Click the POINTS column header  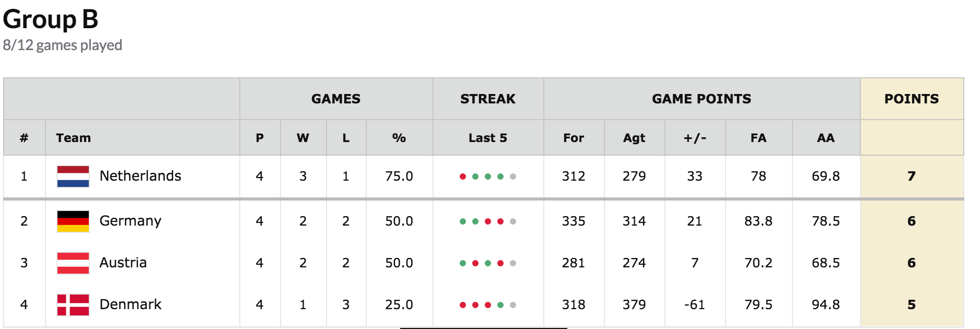point(912,99)
